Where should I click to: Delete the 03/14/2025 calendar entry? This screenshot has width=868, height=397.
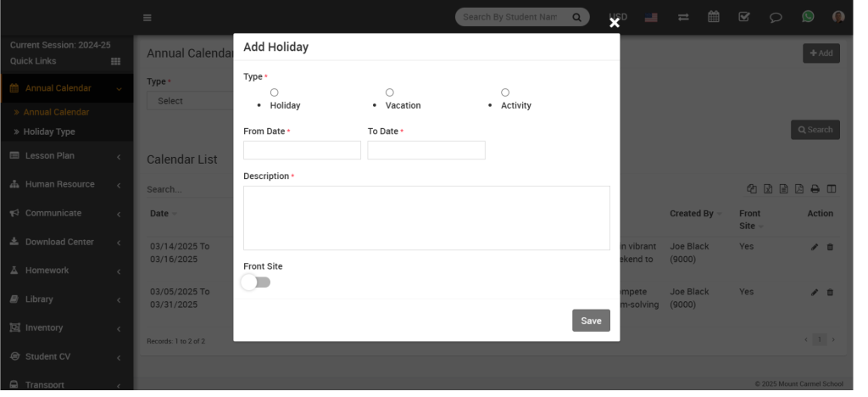(830, 247)
